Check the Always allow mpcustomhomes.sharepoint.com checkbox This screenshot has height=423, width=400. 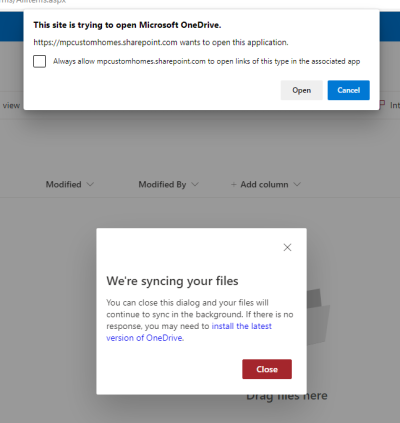pos(39,61)
